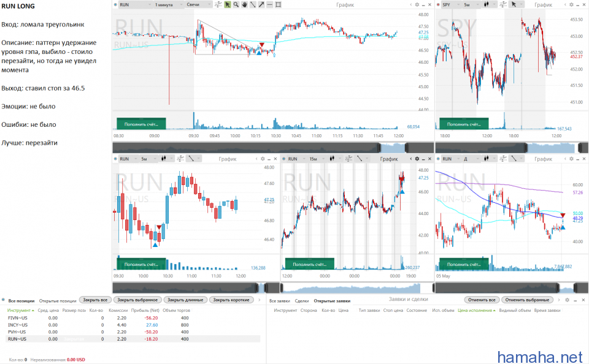Viewport: 589px width, 364px height.
Task: Open settings gear of RUN 1-minute chart
Action: (x=417, y=4)
